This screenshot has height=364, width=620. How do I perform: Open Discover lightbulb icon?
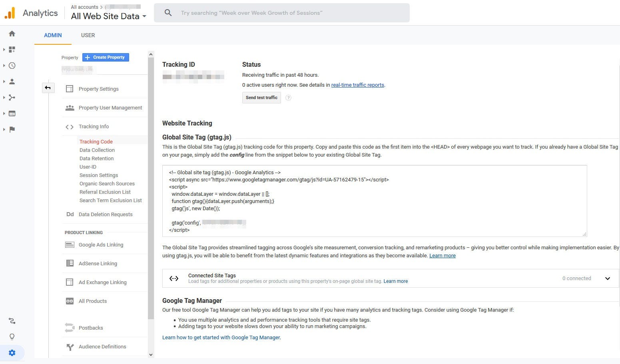(12, 337)
